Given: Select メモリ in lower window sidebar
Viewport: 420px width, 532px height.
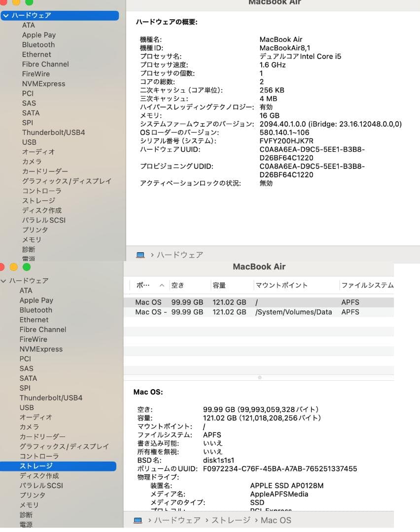Looking at the screenshot, I should coord(29,505).
